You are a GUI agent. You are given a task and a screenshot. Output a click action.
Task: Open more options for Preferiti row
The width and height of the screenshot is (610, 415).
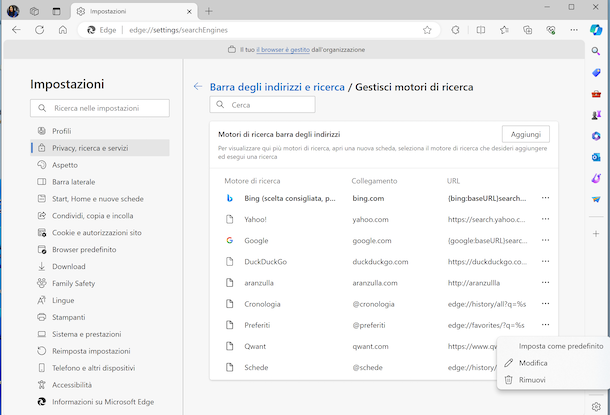(x=545, y=325)
